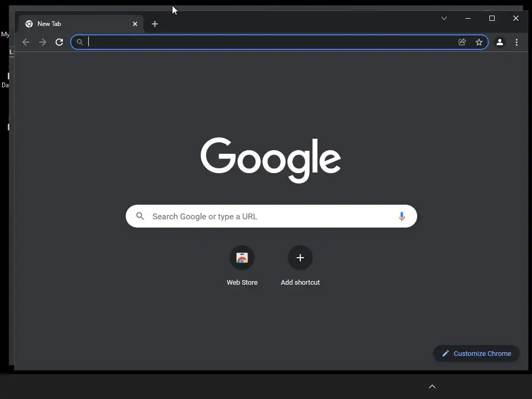This screenshot has height=399, width=532.
Task: Click the Add shortcut plus tile
Action: point(300,258)
